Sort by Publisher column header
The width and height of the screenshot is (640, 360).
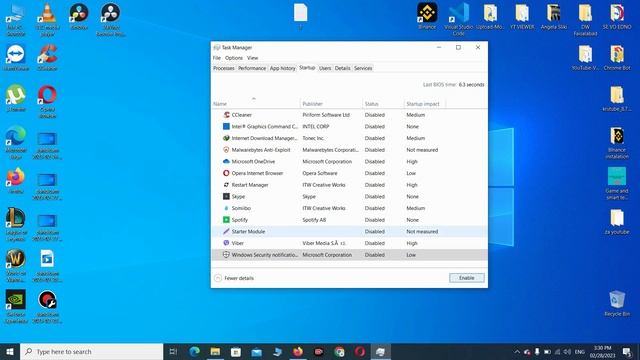click(331, 104)
